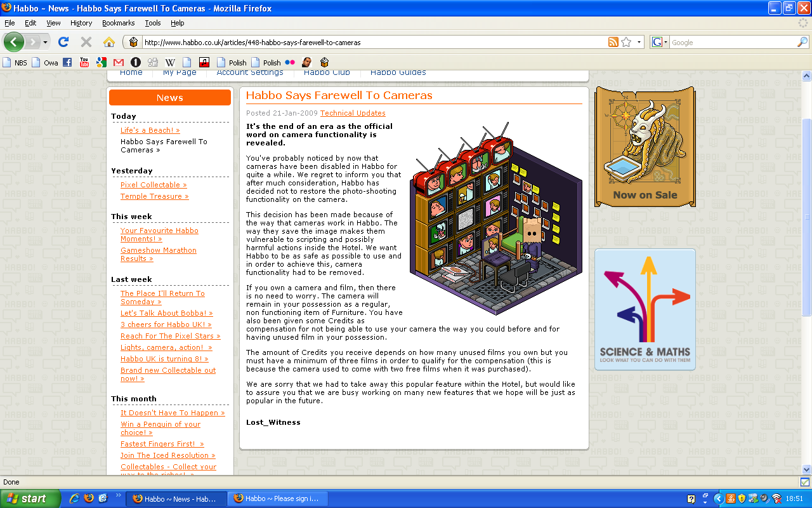Open Gameshow Marathon Results link
This screenshot has width=812, height=508.
(x=159, y=255)
